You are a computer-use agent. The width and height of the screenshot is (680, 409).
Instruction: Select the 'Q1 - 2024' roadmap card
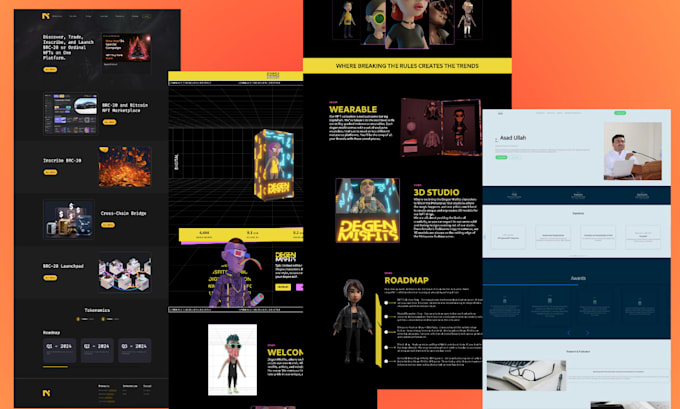tap(59, 350)
